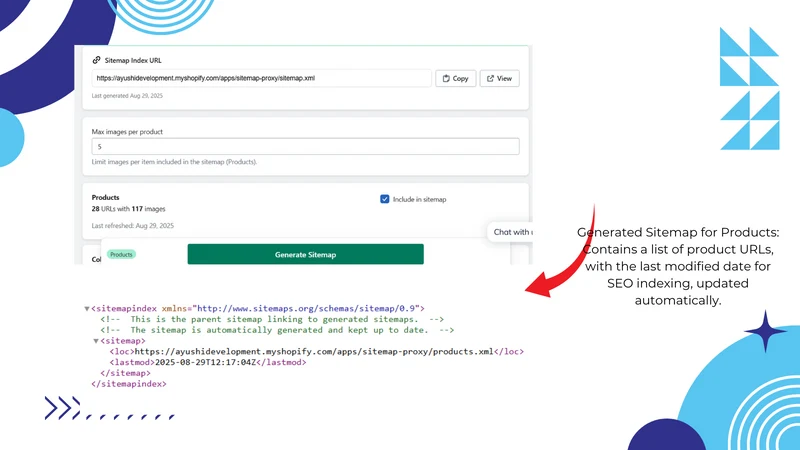Click the Products section heading
This screenshot has width=800, height=450.
click(106, 197)
